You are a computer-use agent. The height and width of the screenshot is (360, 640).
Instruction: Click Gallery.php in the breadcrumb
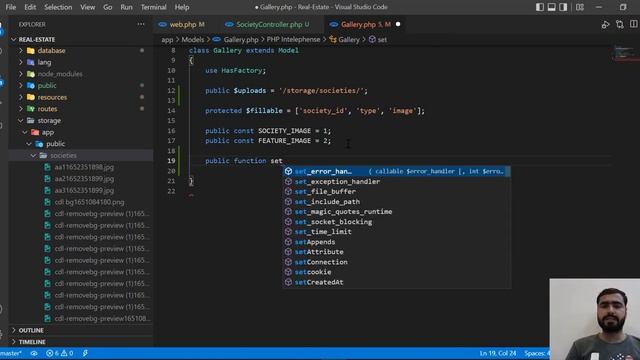(241, 40)
